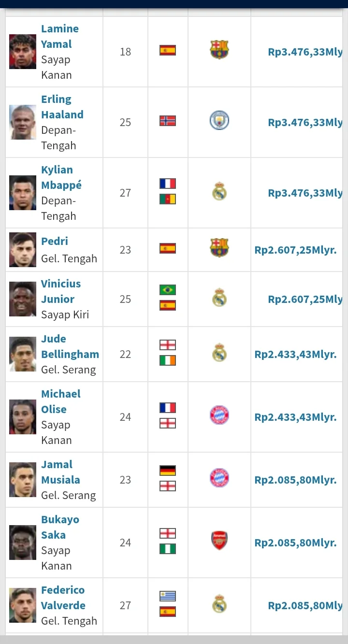Open the Michael Olise name link
Screen dimensions: 348x644
pos(60,401)
